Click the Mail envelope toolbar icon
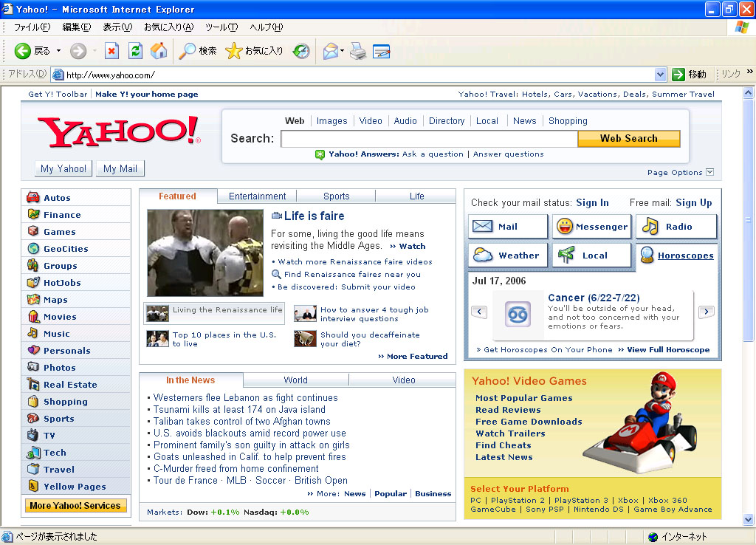This screenshot has width=756, height=545. pyautogui.click(x=330, y=51)
